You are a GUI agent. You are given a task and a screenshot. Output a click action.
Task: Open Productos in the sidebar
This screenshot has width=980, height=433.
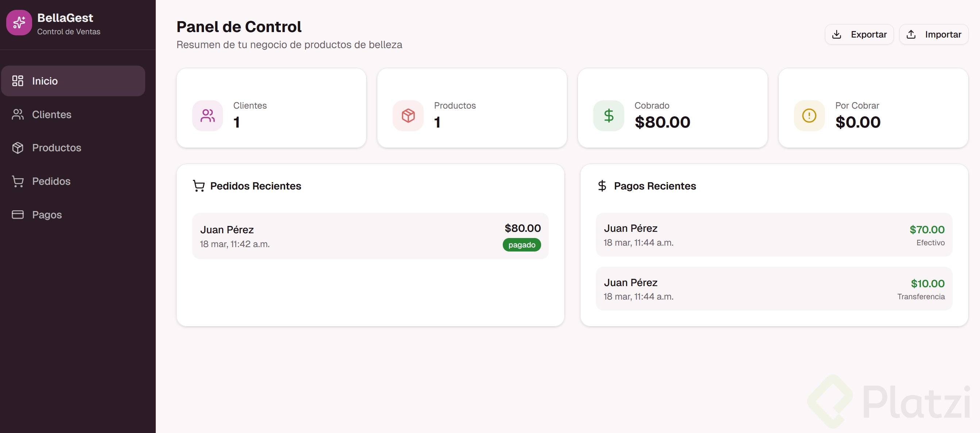[x=56, y=148]
